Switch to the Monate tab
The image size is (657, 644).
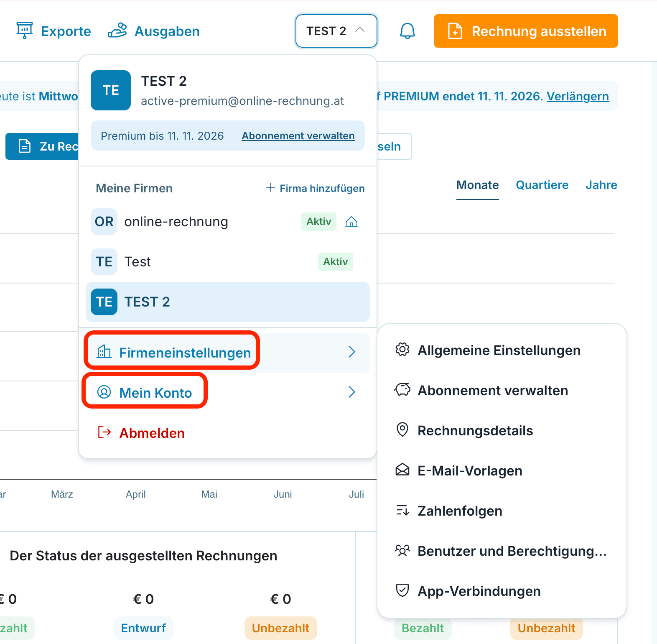(x=477, y=185)
